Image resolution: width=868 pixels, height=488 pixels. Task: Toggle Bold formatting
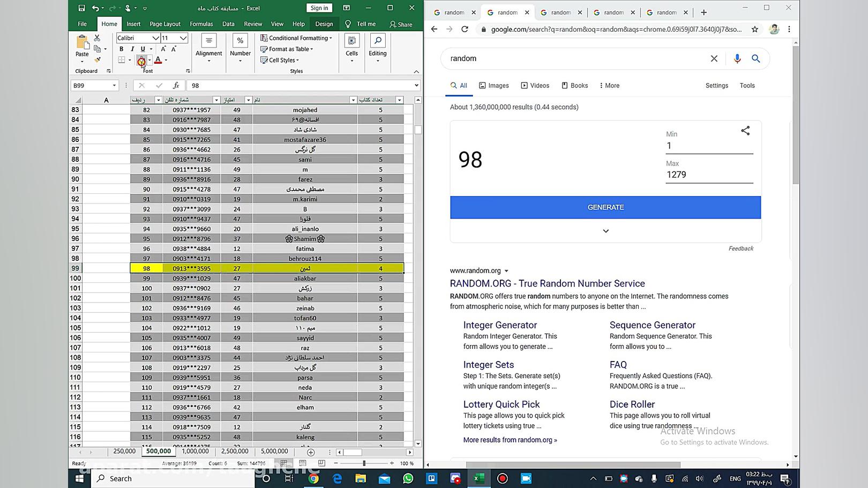pos(121,49)
